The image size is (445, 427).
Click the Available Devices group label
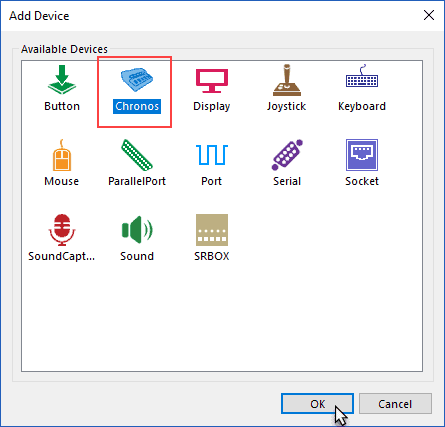(x=64, y=49)
